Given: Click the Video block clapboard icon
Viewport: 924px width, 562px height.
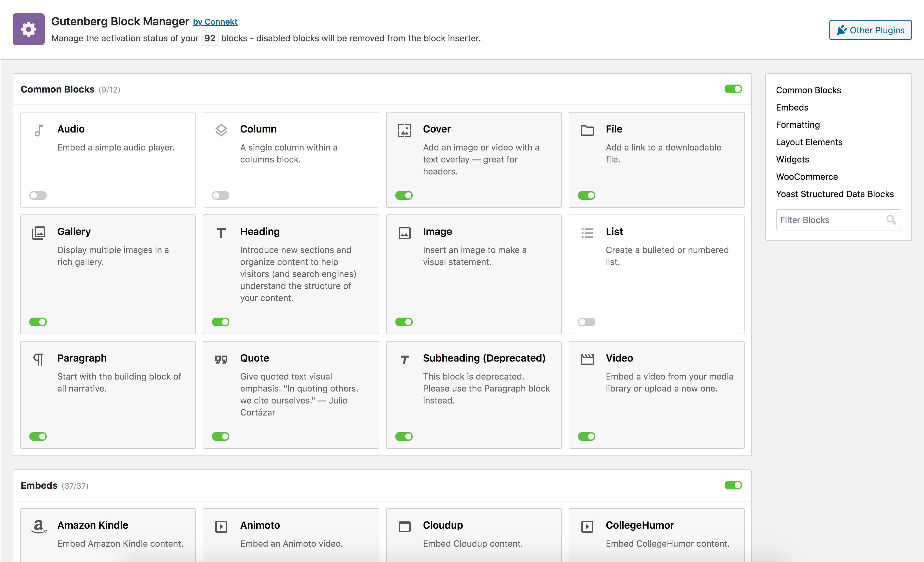Looking at the screenshot, I should tap(587, 359).
